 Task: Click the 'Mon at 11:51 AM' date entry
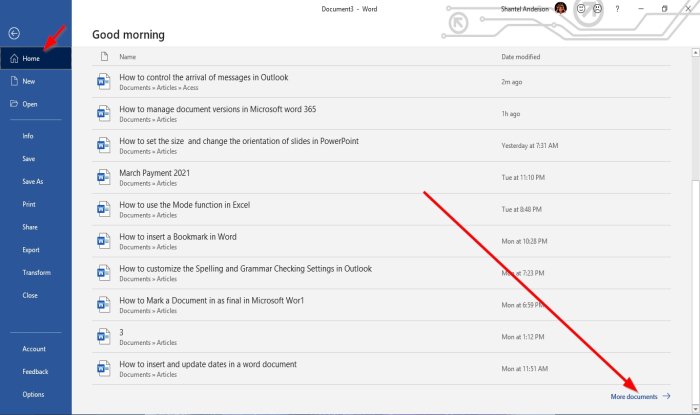coord(525,369)
